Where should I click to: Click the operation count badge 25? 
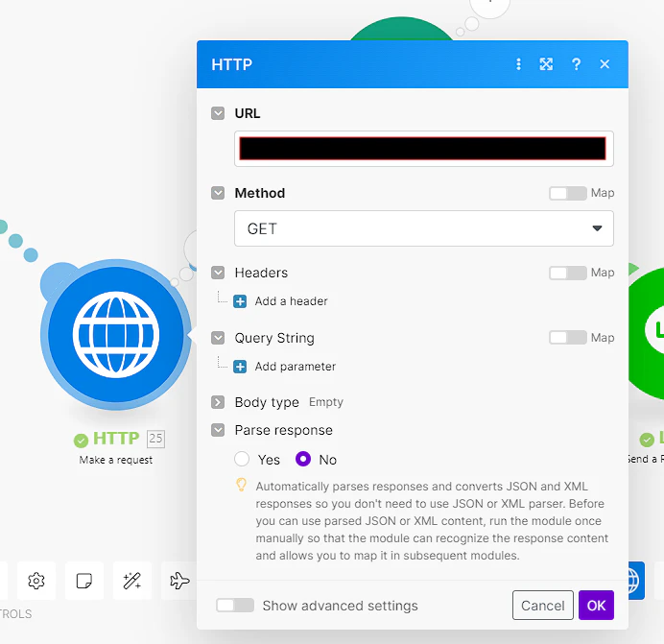pos(155,439)
